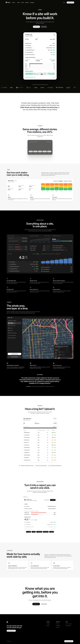
Task: Open the Tracker page from the navigation bar
Action: (18, 3)
